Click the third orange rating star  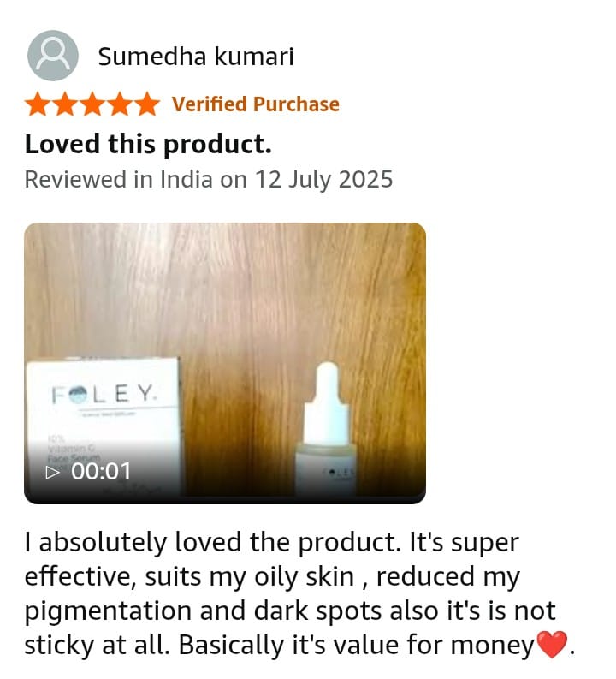(x=92, y=104)
